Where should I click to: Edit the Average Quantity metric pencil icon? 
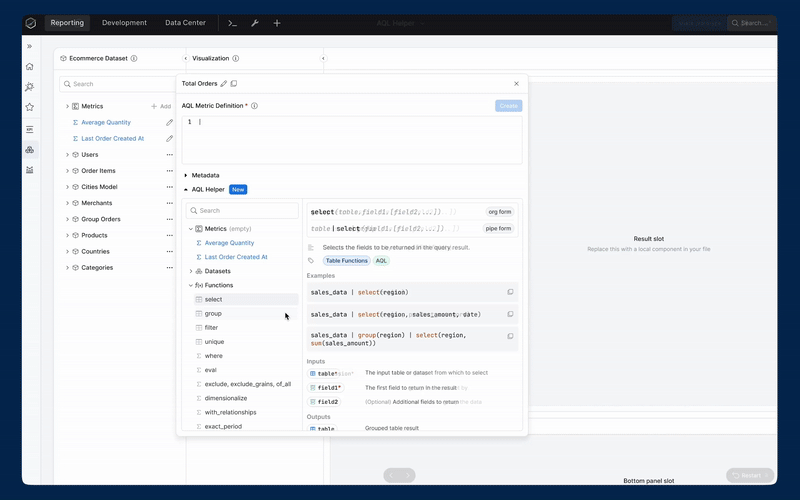[169, 122]
